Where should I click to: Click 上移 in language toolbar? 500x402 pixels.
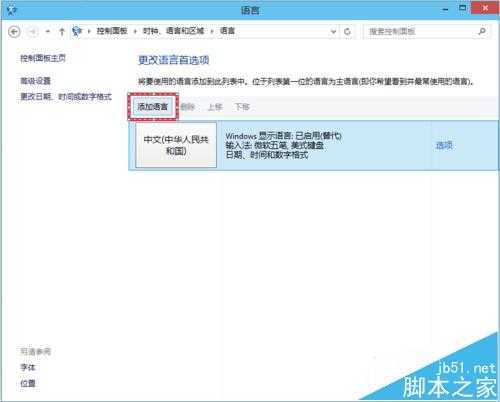pyautogui.click(x=215, y=107)
